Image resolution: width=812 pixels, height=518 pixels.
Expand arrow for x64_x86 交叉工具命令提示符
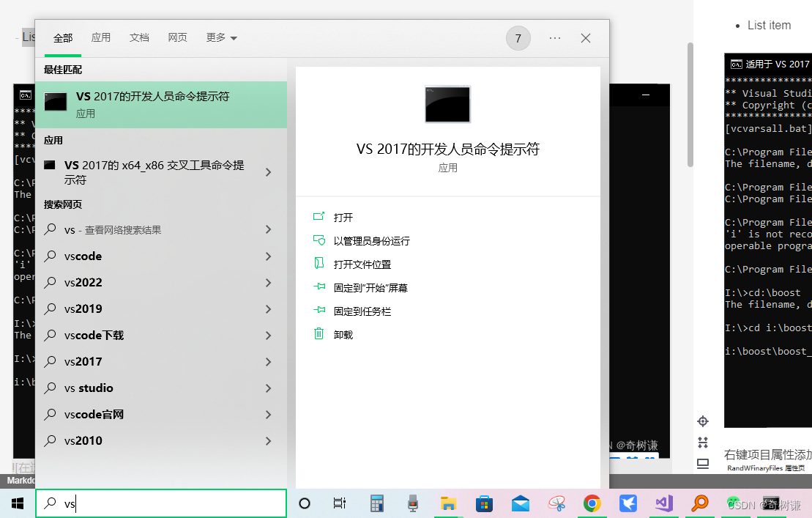click(268, 172)
